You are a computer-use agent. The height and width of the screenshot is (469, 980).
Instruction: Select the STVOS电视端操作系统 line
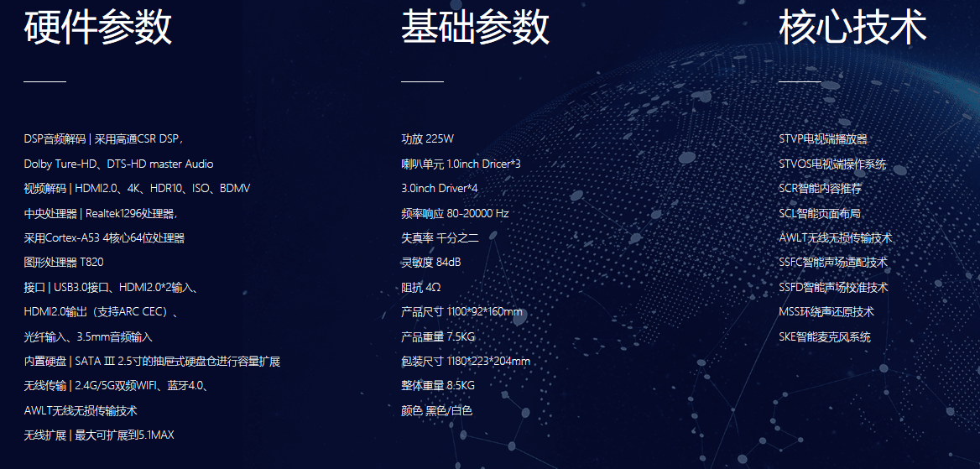click(832, 164)
